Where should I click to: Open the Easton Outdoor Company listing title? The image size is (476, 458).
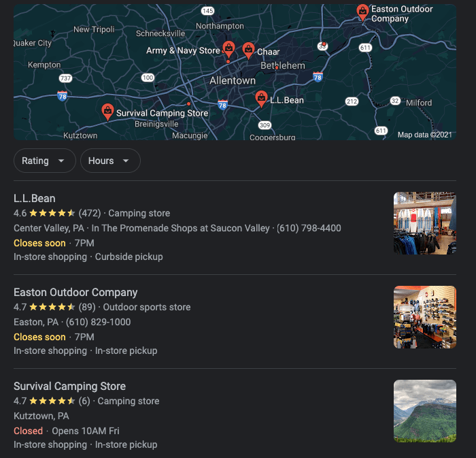pos(75,292)
